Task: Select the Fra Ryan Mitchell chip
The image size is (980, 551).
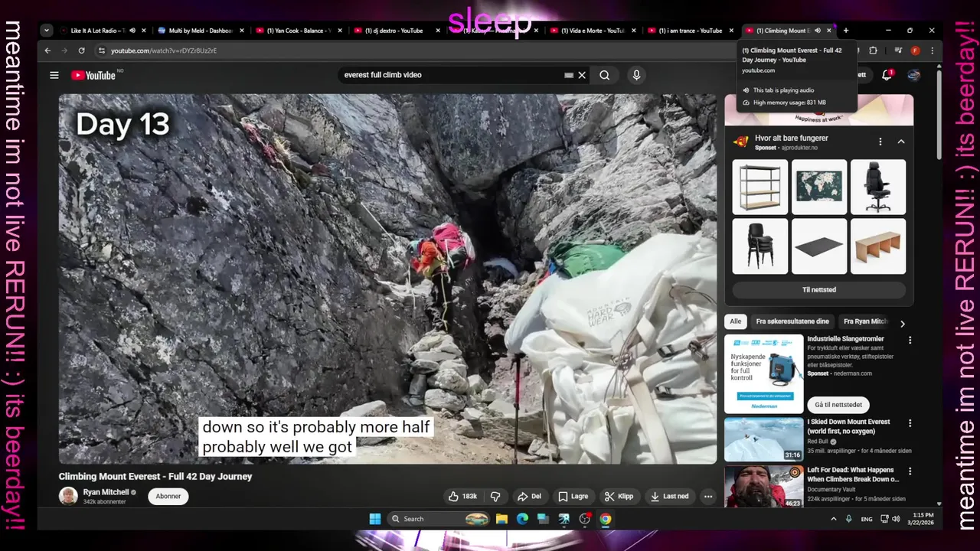Action: [x=866, y=321]
